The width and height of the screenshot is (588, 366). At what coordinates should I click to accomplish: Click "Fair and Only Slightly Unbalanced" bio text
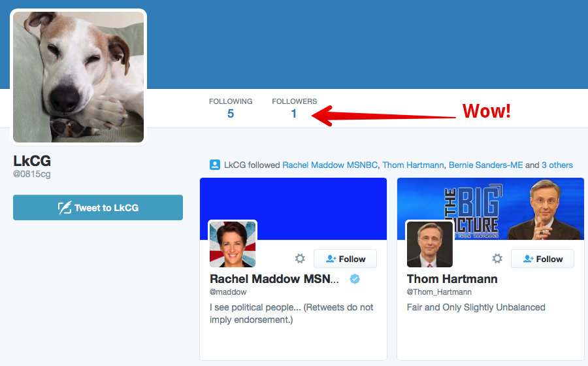[x=476, y=307]
